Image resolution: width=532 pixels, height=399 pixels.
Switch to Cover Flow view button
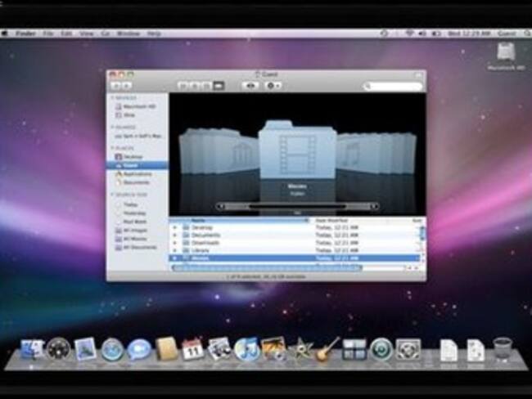coord(219,85)
